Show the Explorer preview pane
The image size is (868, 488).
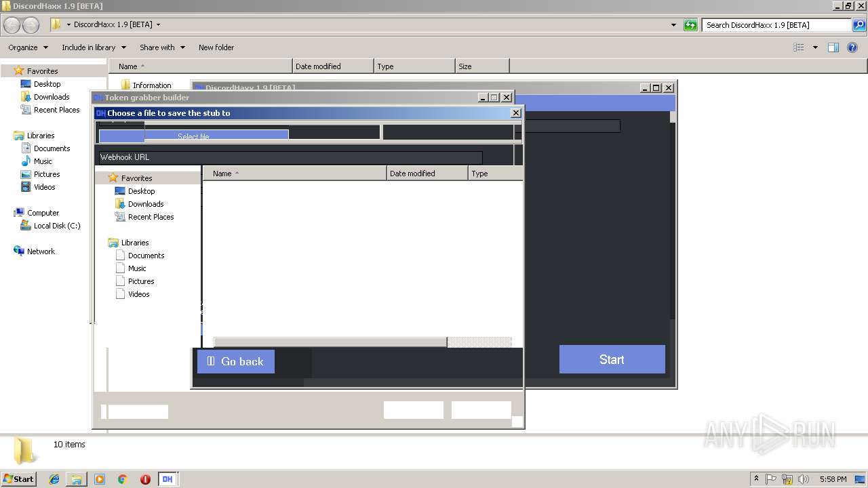[833, 47]
